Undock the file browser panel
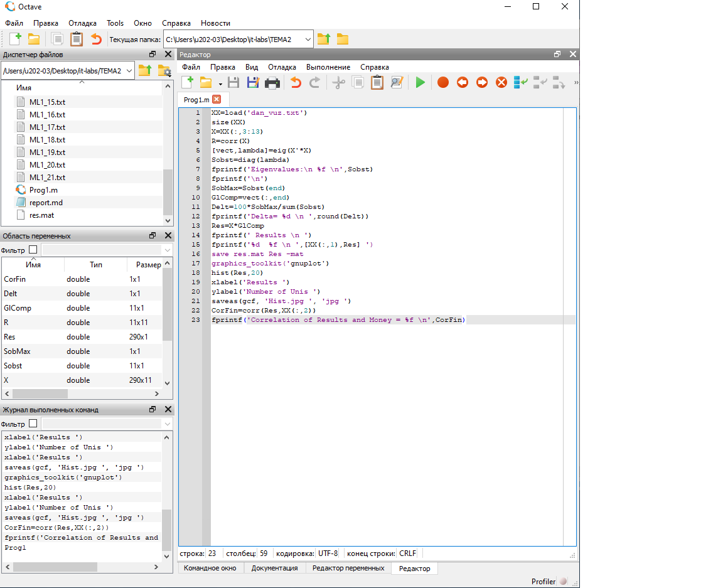723x588 pixels. (153, 55)
